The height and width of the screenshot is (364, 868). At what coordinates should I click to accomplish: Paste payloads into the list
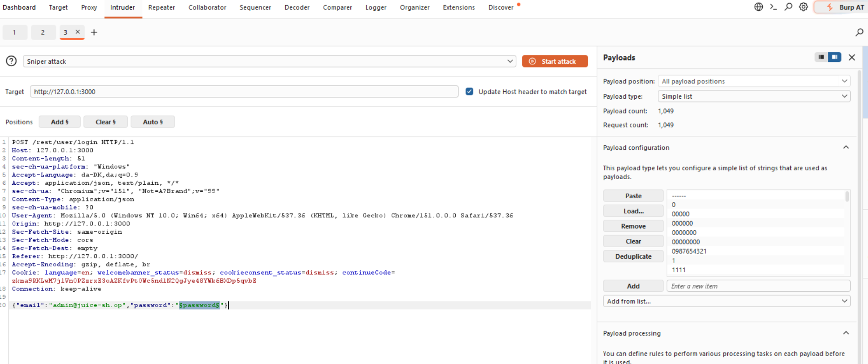633,196
